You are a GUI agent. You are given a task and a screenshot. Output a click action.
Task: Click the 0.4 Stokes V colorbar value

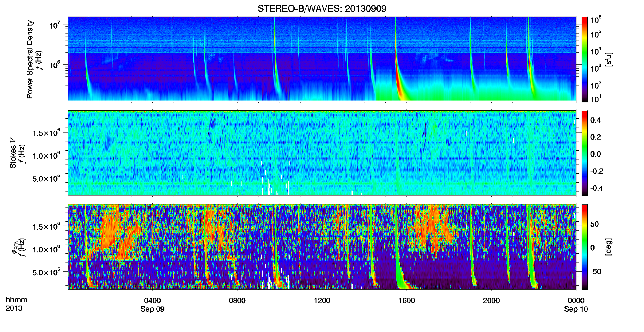tap(595, 120)
